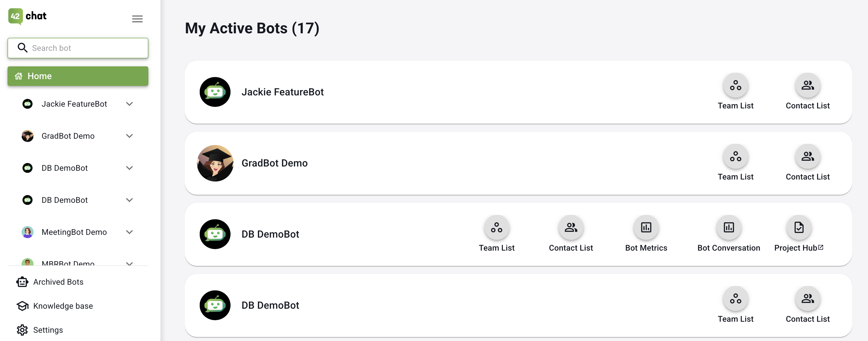Click the hamburger menu icon in sidebar

coord(137,19)
